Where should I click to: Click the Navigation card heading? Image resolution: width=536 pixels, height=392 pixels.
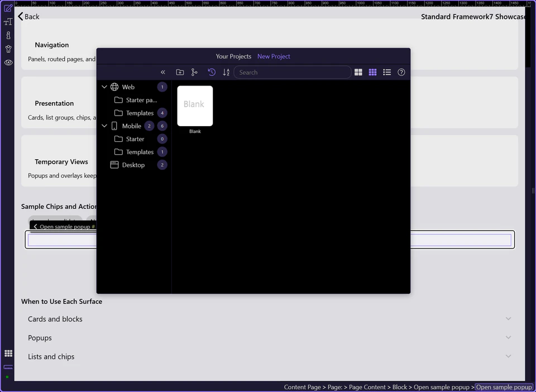pyautogui.click(x=51, y=45)
